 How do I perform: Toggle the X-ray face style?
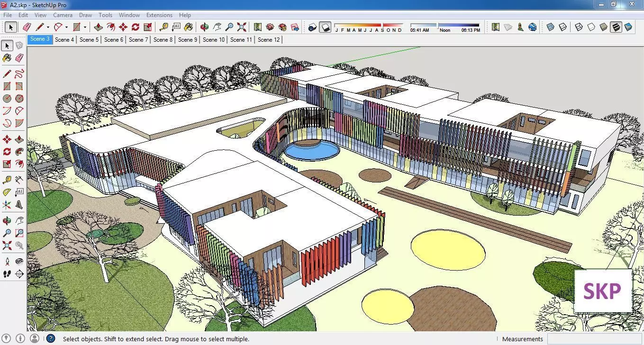[550, 27]
